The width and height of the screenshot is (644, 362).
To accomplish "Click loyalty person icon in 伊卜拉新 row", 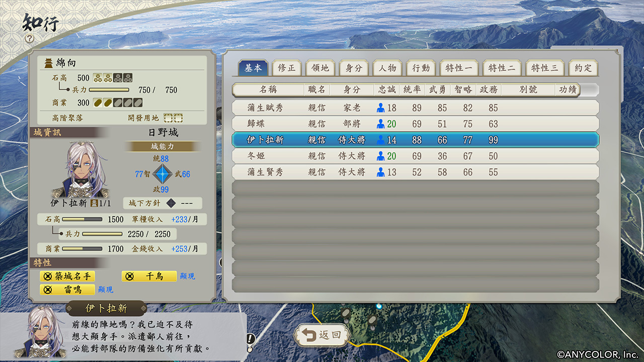I will pyautogui.click(x=381, y=140).
